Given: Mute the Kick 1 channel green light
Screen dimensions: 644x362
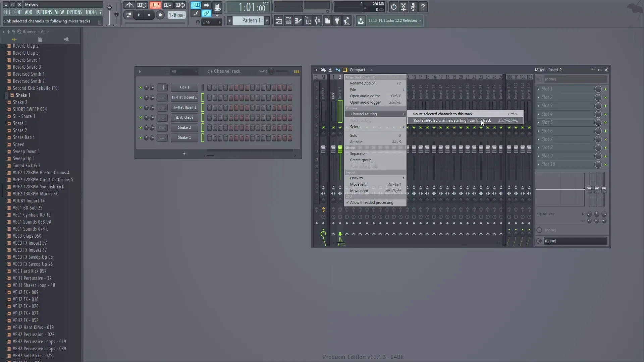Looking at the screenshot, I should click(141, 87).
